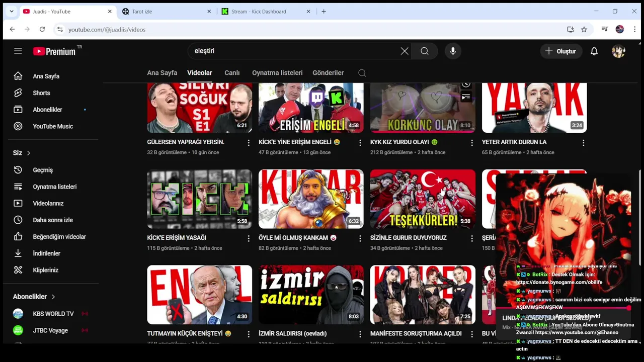The image size is (644, 362).
Task: Switch to channel Oynatma listeleri tab
Action: coord(277,73)
